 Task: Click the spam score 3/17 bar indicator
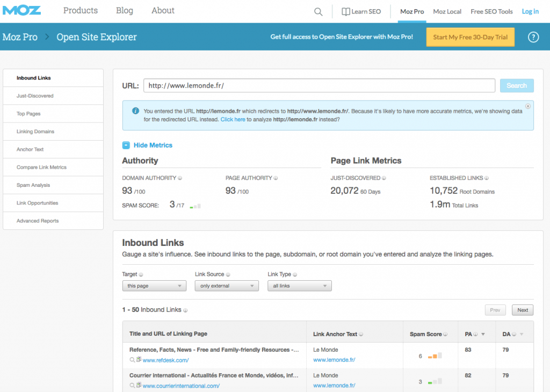pyautogui.click(x=196, y=206)
